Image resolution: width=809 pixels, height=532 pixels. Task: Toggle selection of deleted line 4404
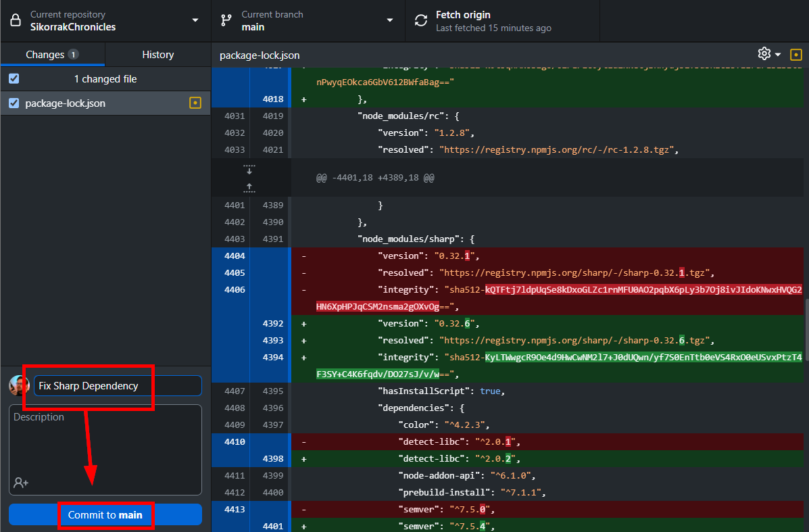[236, 256]
